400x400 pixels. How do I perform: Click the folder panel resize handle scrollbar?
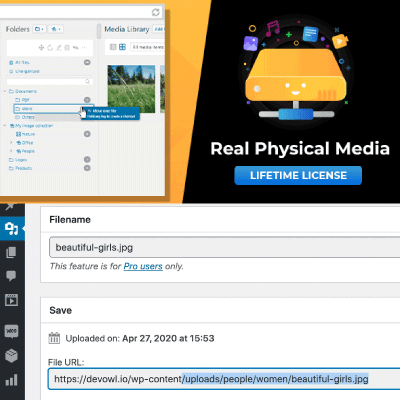point(99,31)
